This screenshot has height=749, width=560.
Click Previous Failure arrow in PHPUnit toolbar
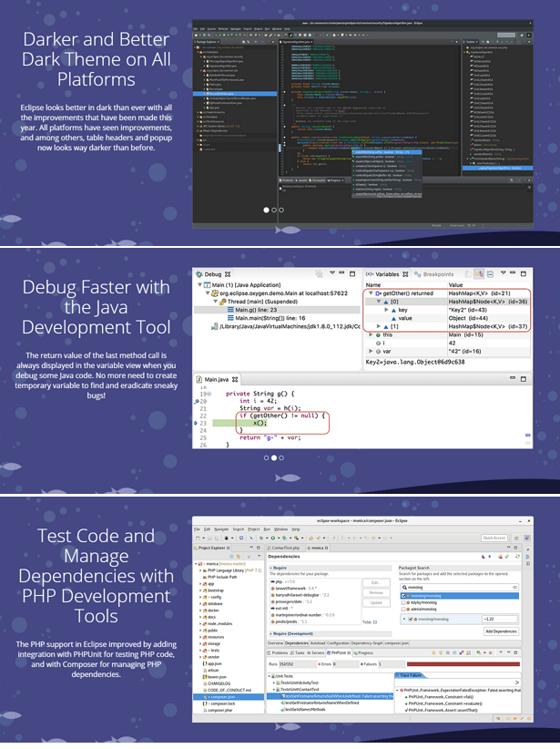[x=441, y=652]
